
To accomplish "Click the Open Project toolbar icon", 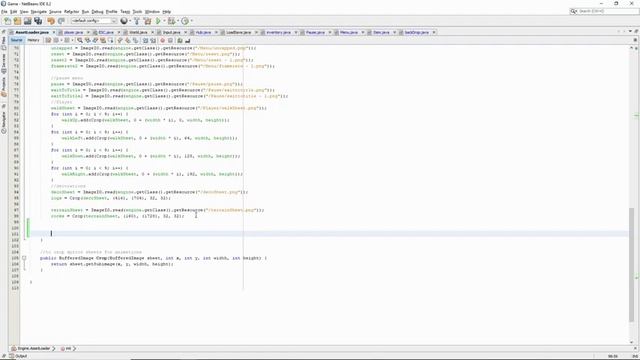I will (x=27, y=21).
